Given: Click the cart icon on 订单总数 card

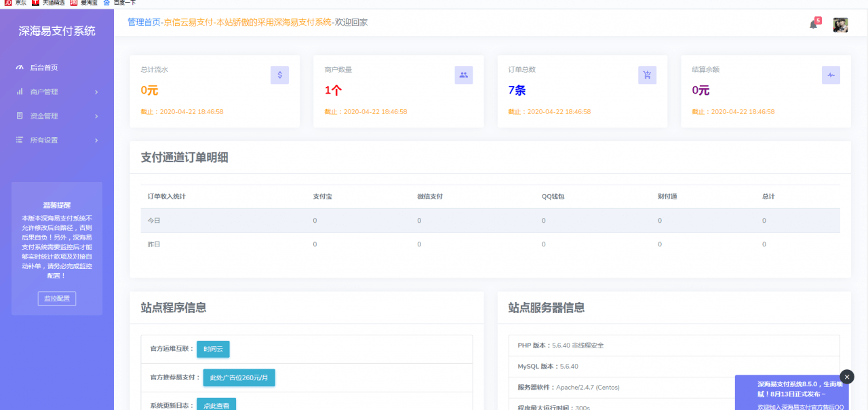Looking at the screenshot, I should [647, 75].
